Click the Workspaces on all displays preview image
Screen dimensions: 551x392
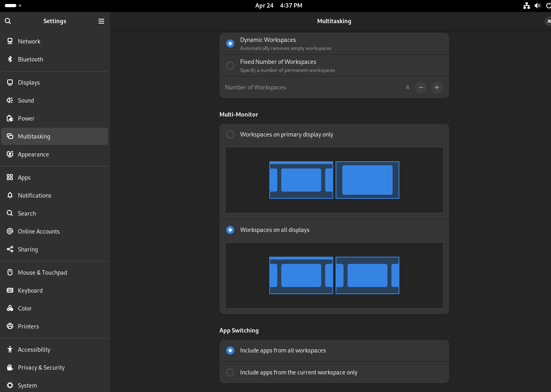tap(334, 275)
